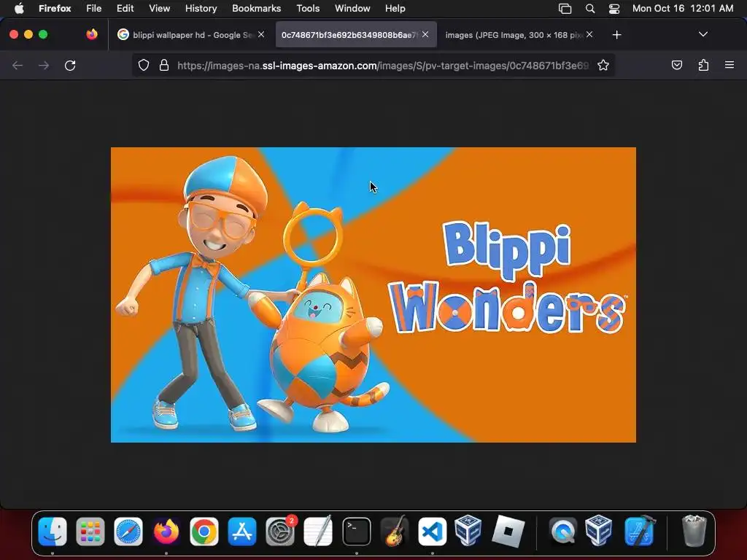Open TextEdit from the Dock
747x560 pixels.
point(318,531)
